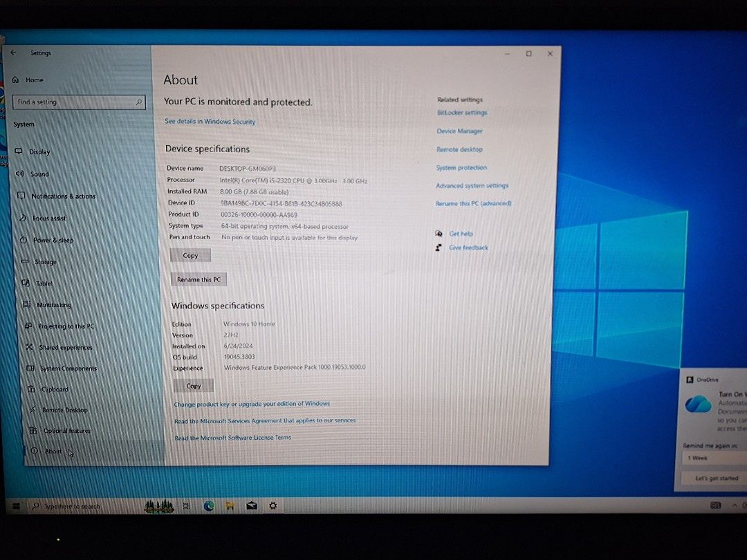Open the OneDrive Remind me again dropdown
Image resolution: width=747 pixels, height=560 pixels.
tap(714, 458)
